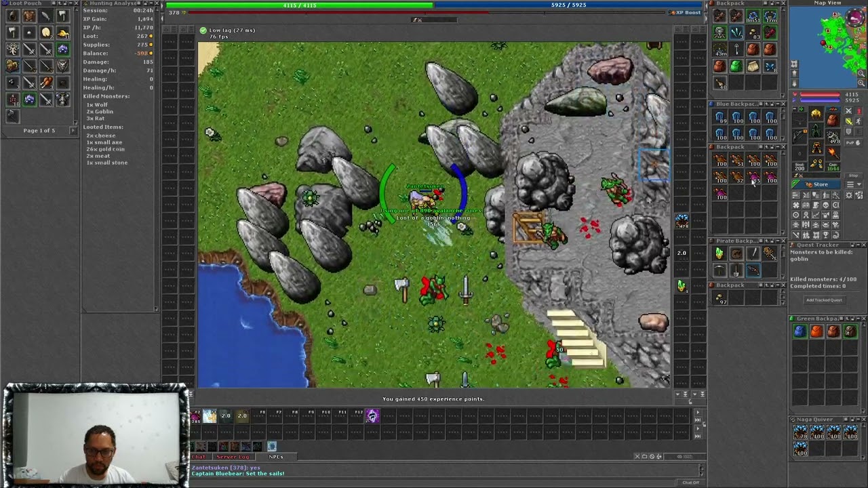Go to next Loot Pouch page
The width and height of the screenshot is (868, 488).
pos(73,130)
